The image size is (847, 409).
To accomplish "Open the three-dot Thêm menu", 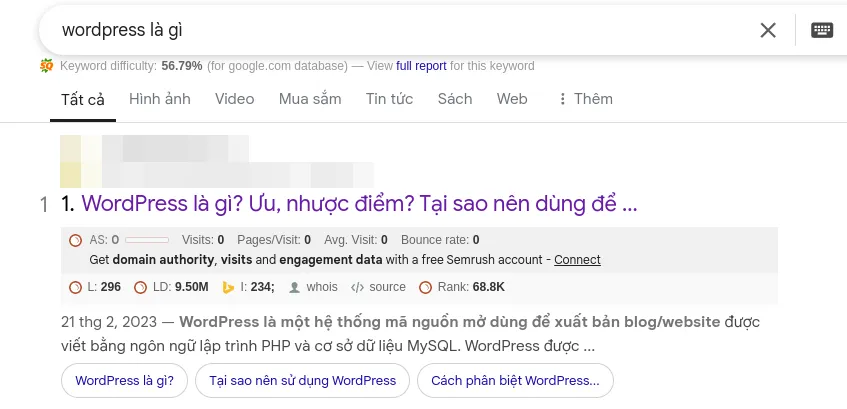I will [586, 99].
